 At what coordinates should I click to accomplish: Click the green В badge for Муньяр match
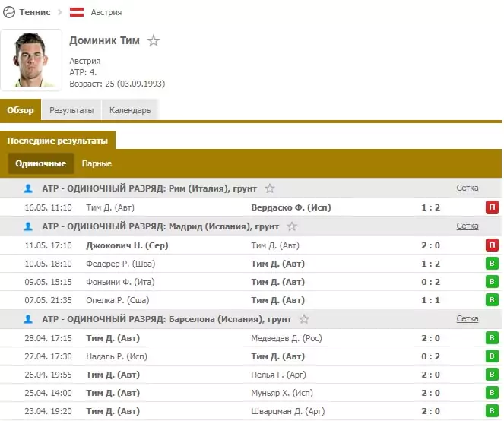(x=492, y=392)
